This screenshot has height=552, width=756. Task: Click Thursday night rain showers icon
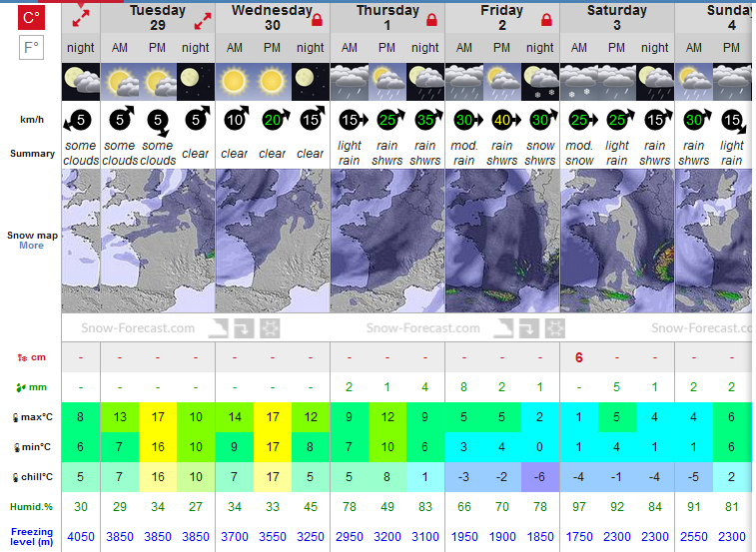[x=425, y=82]
